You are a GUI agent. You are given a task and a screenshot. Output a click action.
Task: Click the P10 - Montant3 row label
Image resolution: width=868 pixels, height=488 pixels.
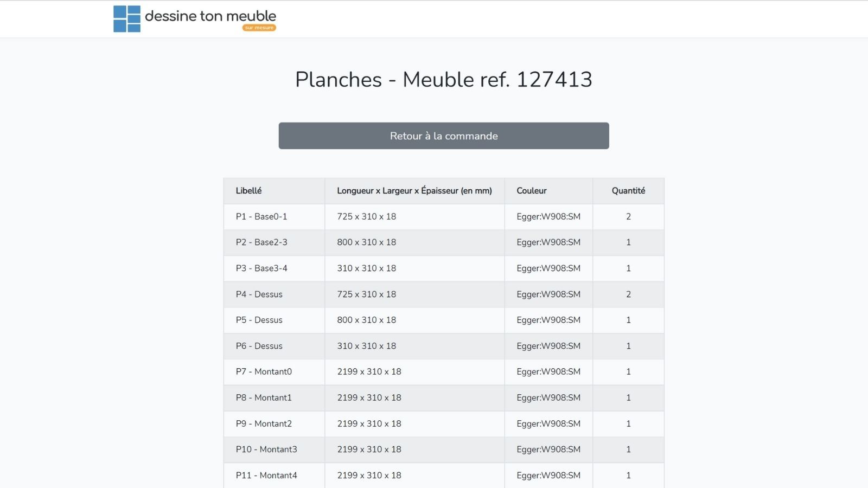click(266, 450)
